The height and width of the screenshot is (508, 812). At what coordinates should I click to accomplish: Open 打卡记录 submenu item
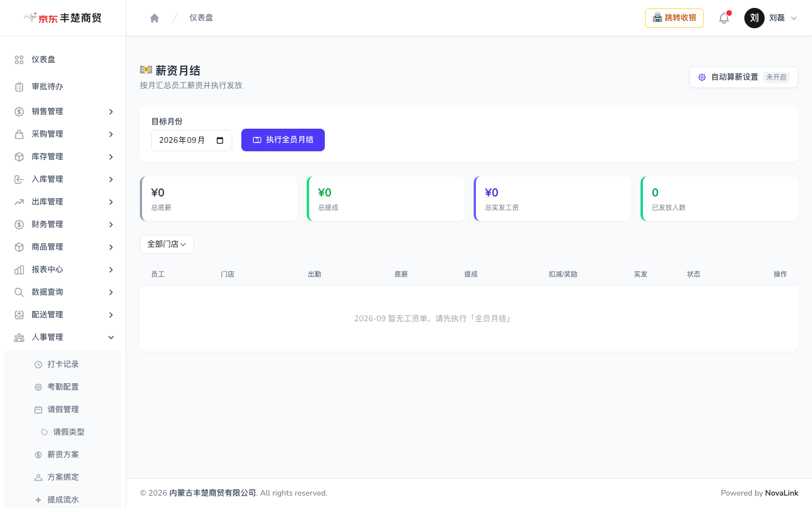pyautogui.click(x=63, y=364)
